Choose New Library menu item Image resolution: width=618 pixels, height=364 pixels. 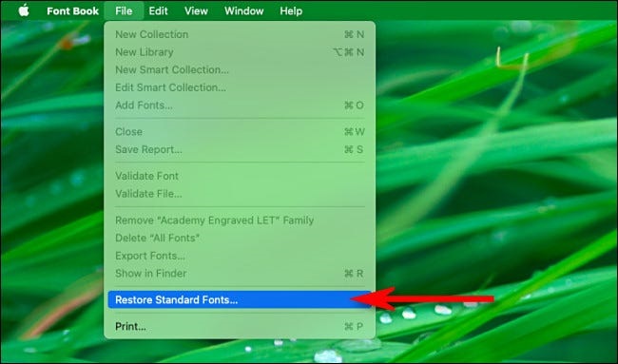click(x=240, y=52)
